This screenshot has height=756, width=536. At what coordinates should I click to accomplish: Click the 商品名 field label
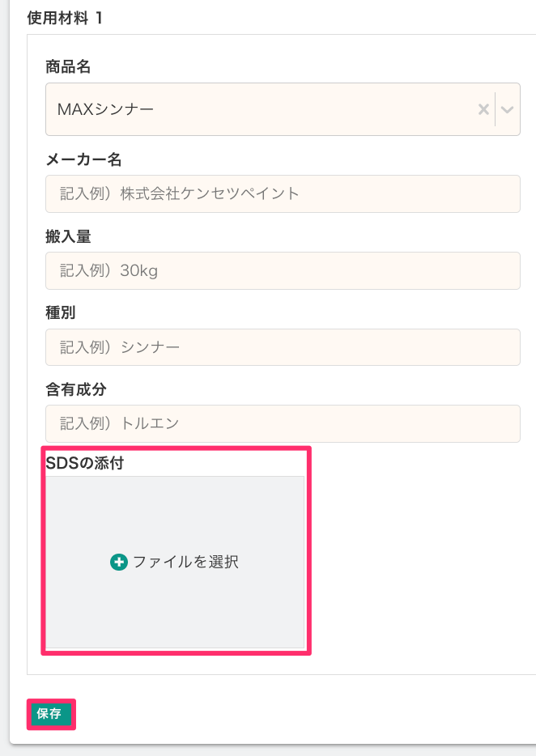tap(68, 67)
